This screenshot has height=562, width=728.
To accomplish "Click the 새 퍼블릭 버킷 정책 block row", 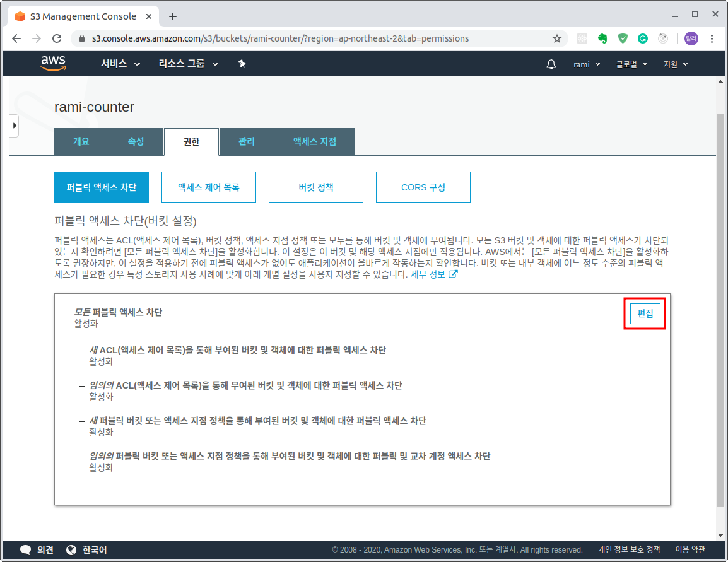I will point(257,421).
